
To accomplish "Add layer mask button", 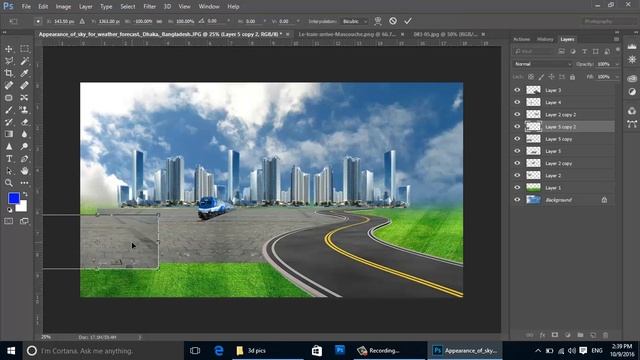I will tap(555, 335).
